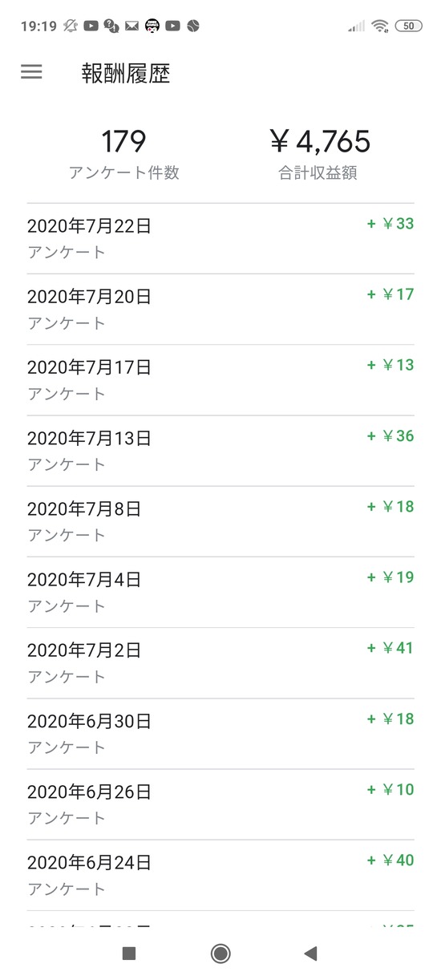441x980 pixels.
Task: Tap the Wi-Fi status icon
Action: (x=380, y=26)
